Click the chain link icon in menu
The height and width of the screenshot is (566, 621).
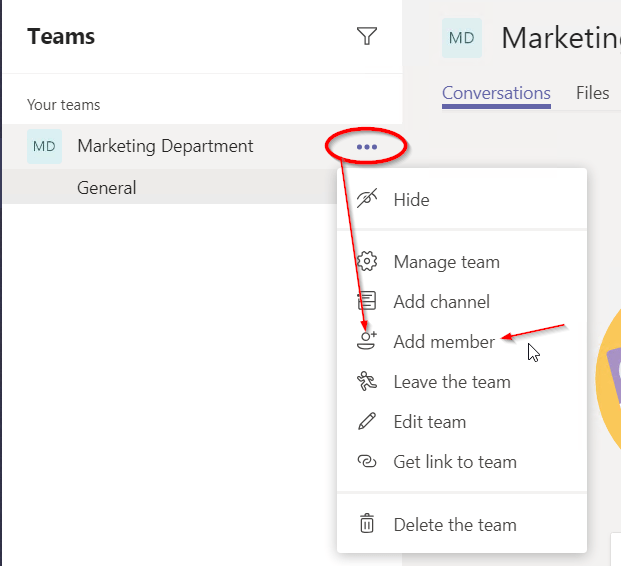[x=367, y=461]
